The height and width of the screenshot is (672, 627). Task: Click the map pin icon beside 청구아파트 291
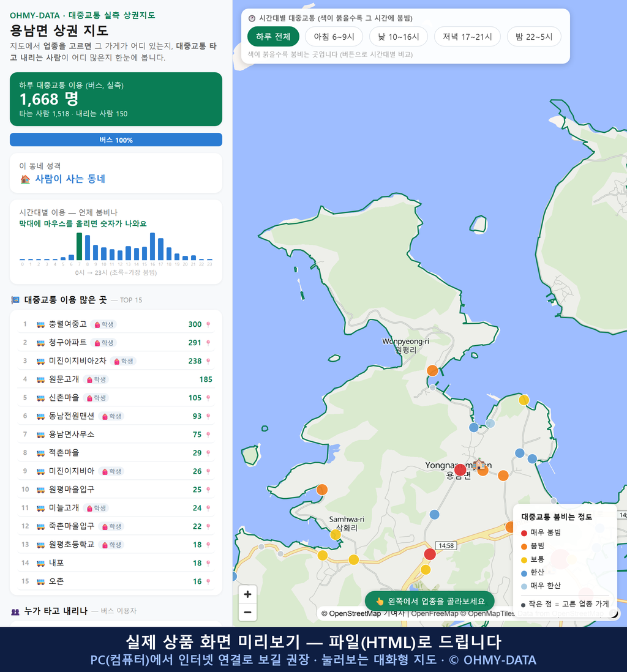click(x=208, y=343)
